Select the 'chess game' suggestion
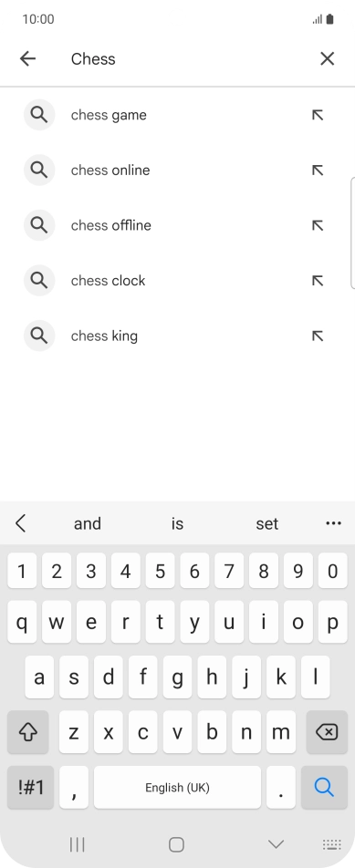Viewport: 355px width, 868px height. 177,115
